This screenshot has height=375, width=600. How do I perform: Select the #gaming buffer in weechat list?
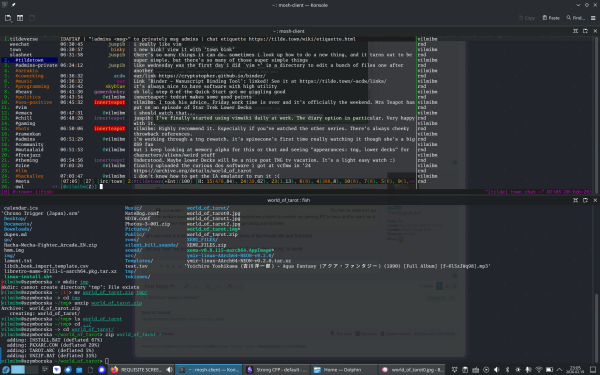[25, 123]
